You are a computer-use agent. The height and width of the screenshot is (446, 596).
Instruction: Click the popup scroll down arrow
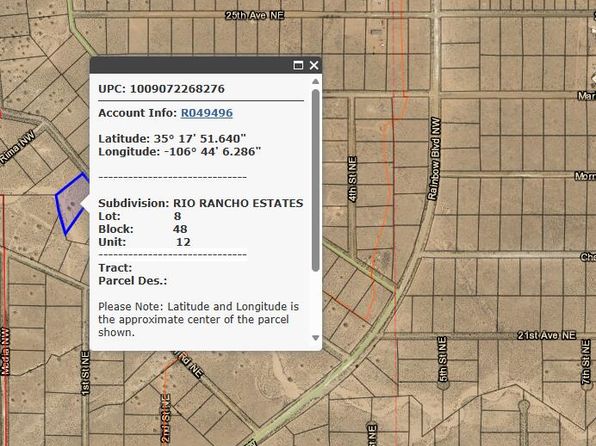tap(315, 338)
